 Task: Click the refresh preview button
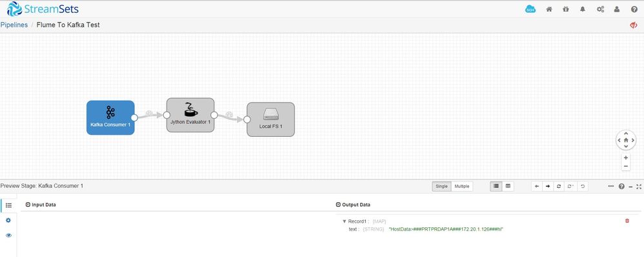(559, 186)
